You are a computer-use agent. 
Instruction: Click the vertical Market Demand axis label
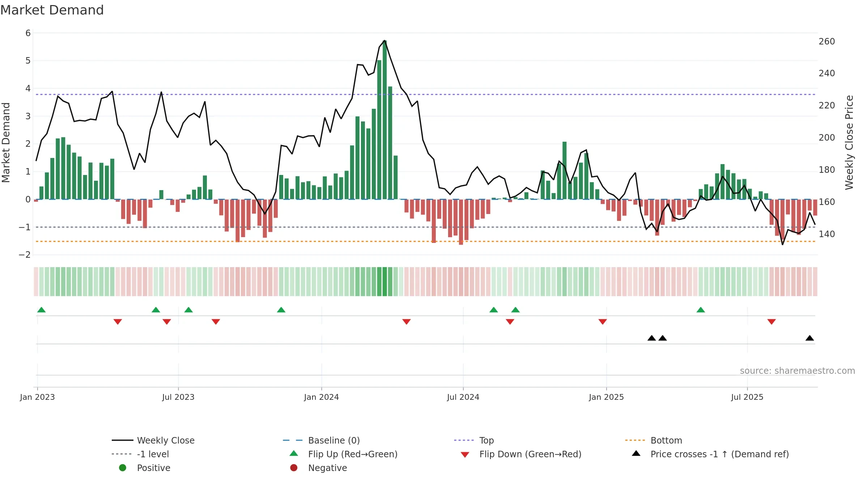coord(6,142)
